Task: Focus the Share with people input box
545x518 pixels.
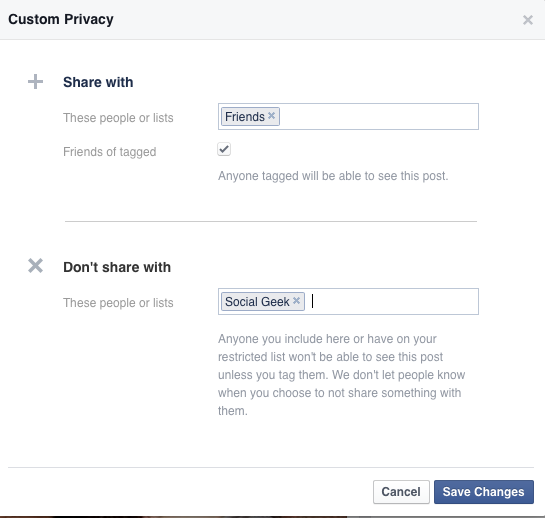Action: coord(348,116)
